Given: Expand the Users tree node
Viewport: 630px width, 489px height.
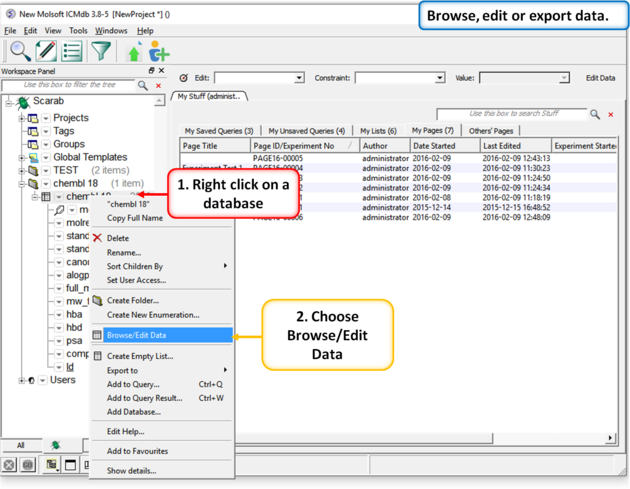Looking at the screenshot, I should (21, 380).
